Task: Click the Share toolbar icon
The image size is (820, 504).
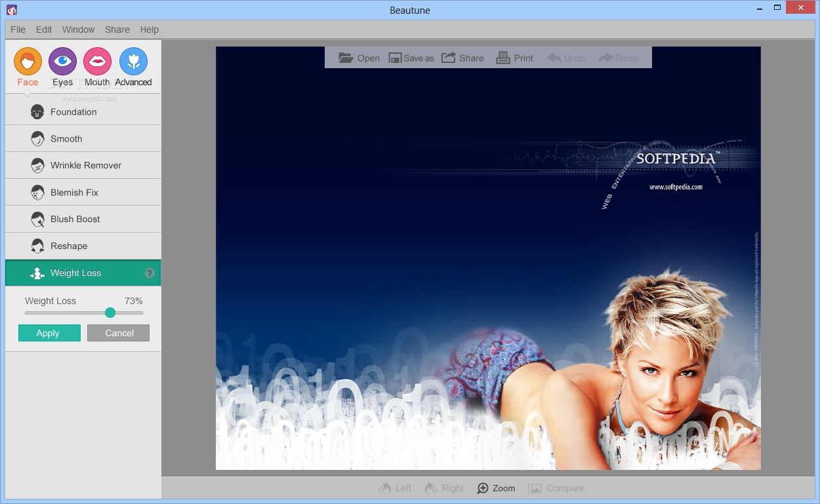Action: (x=449, y=58)
